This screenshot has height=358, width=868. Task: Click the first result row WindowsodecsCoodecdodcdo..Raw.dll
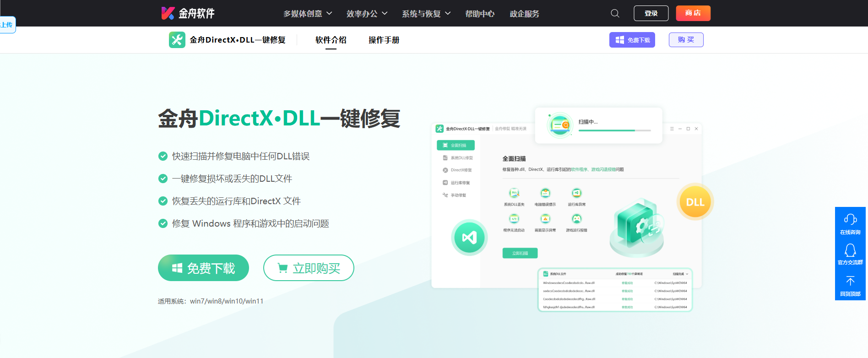coord(615,283)
